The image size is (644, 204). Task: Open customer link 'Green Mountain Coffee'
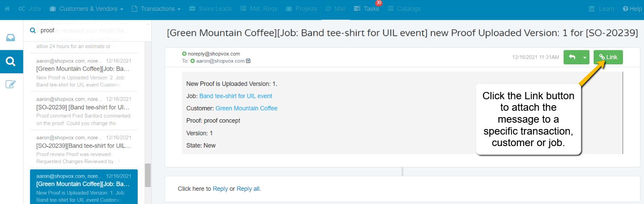coord(246,108)
